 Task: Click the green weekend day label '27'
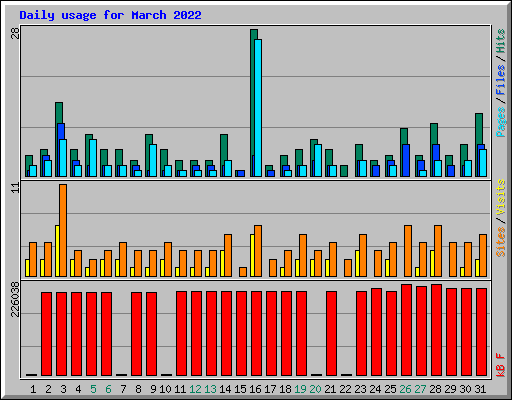(x=420, y=389)
